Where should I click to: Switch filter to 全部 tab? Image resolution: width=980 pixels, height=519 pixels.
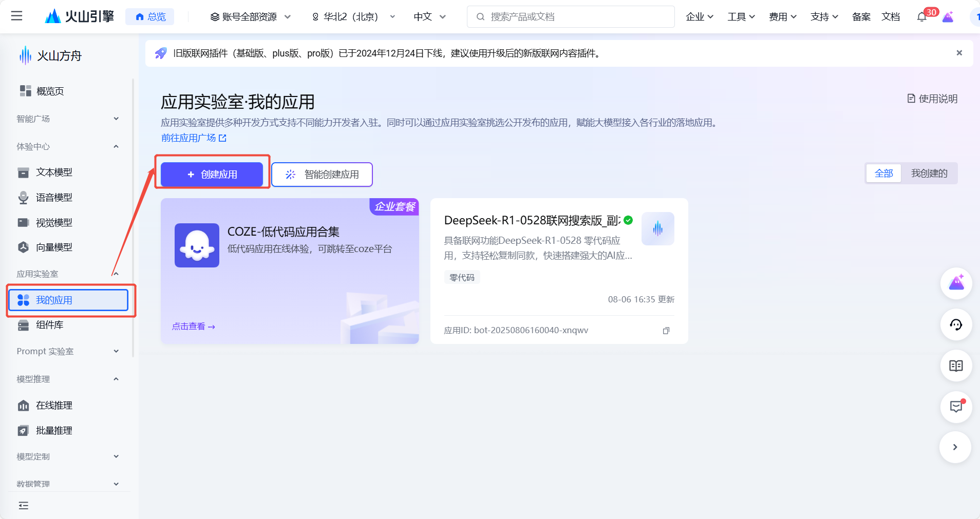(883, 174)
